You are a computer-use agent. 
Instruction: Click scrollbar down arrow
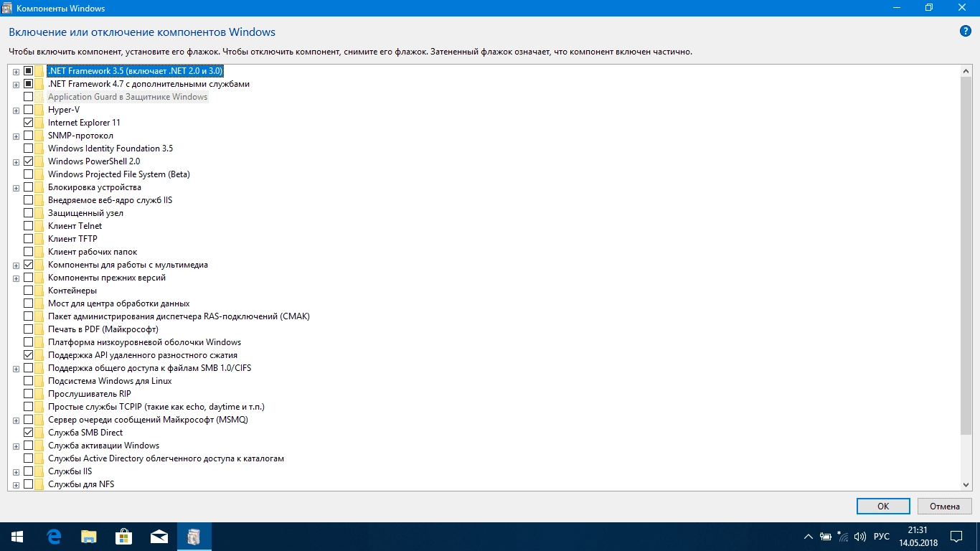coord(966,485)
